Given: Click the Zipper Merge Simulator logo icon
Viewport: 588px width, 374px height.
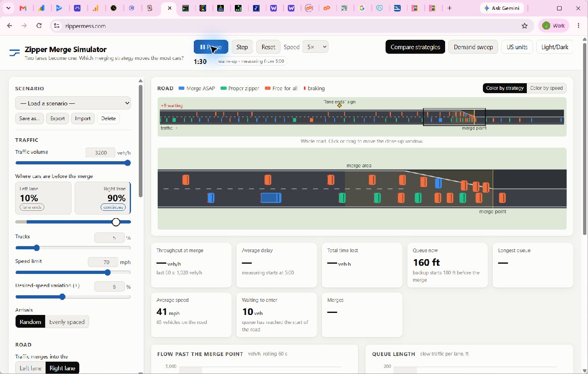Looking at the screenshot, I should click(x=14, y=53).
